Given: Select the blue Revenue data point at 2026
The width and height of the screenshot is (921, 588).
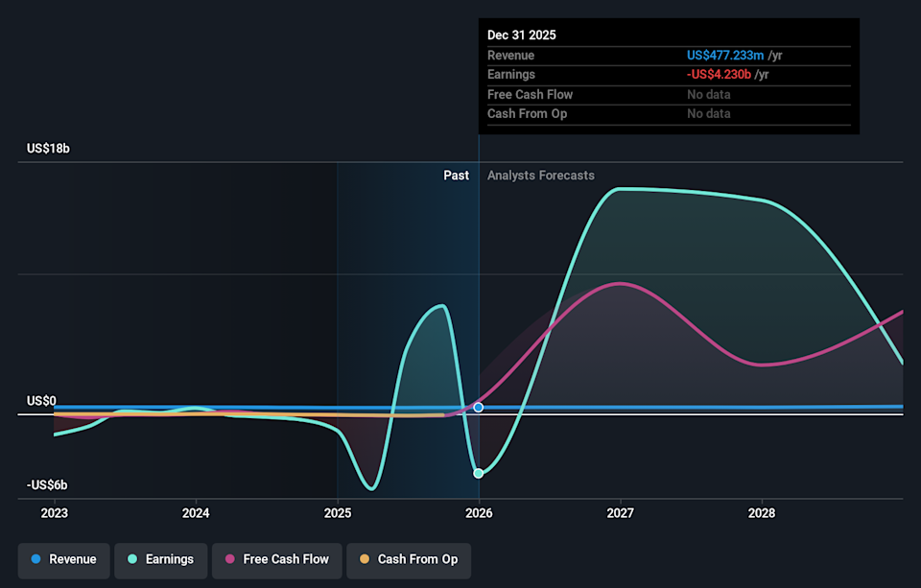Looking at the screenshot, I should pos(479,408).
